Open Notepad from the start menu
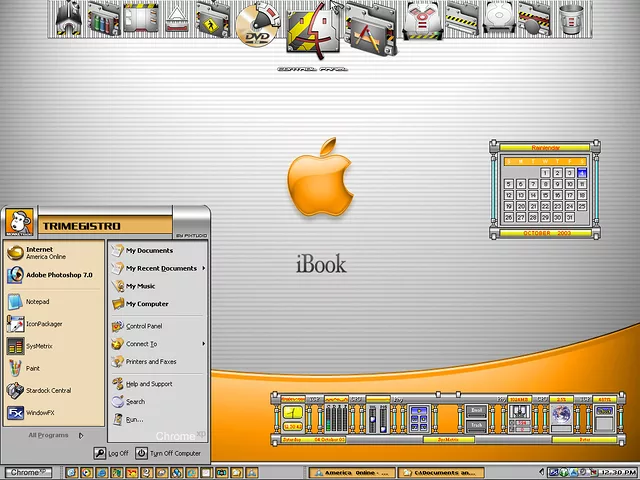The width and height of the screenshot is (640, 480). (53, 302)
